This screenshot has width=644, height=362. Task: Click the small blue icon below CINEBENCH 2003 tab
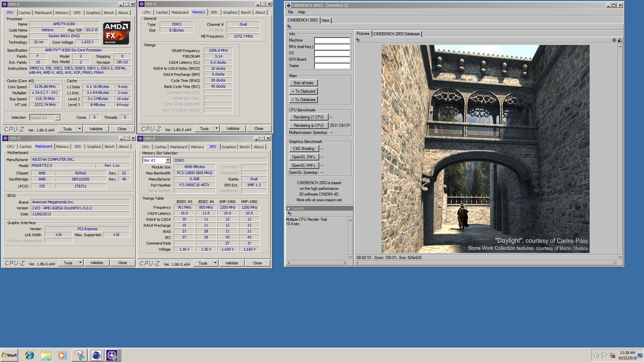click(x=289, y=27)
